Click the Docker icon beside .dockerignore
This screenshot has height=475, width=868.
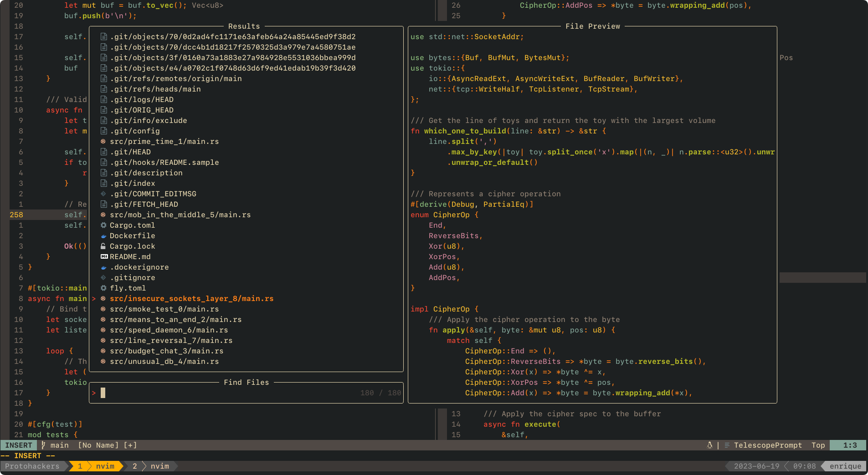pos(103,267)
